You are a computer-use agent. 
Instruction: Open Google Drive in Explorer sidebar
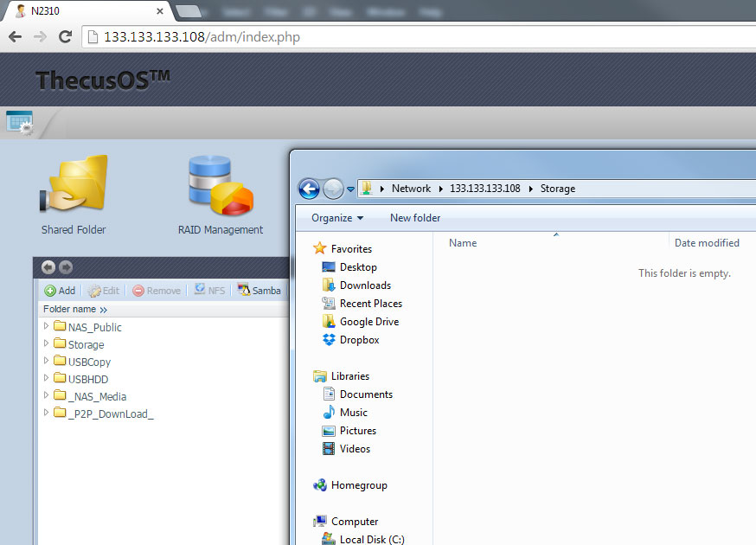pyautogui.click(x=360, y=322)
